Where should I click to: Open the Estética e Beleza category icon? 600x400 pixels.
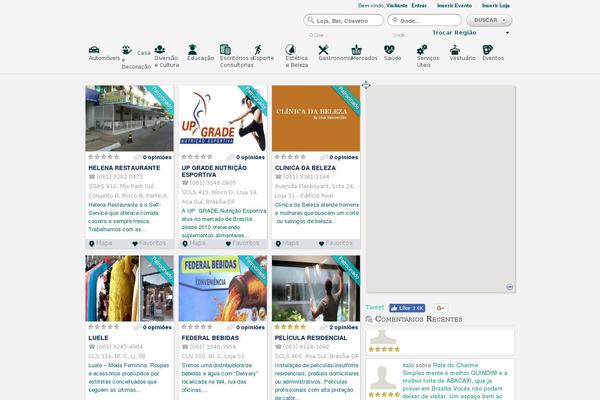pyautogui.click(x=290, y=49)
